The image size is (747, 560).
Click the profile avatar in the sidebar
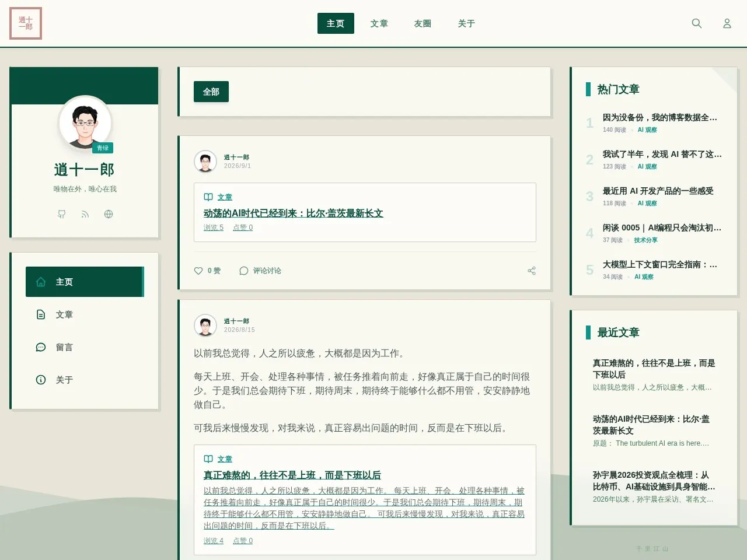pos(85,123)
